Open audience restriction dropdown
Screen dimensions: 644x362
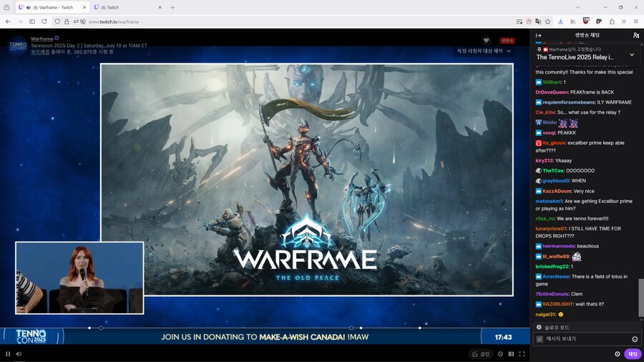pos(484,51)
